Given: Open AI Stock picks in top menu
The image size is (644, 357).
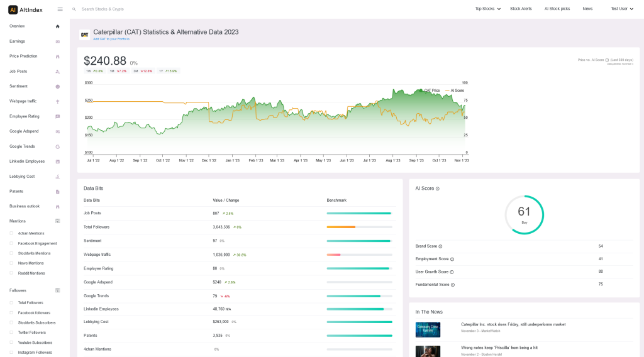Looking at the screenshot, I should pos(557,9).
